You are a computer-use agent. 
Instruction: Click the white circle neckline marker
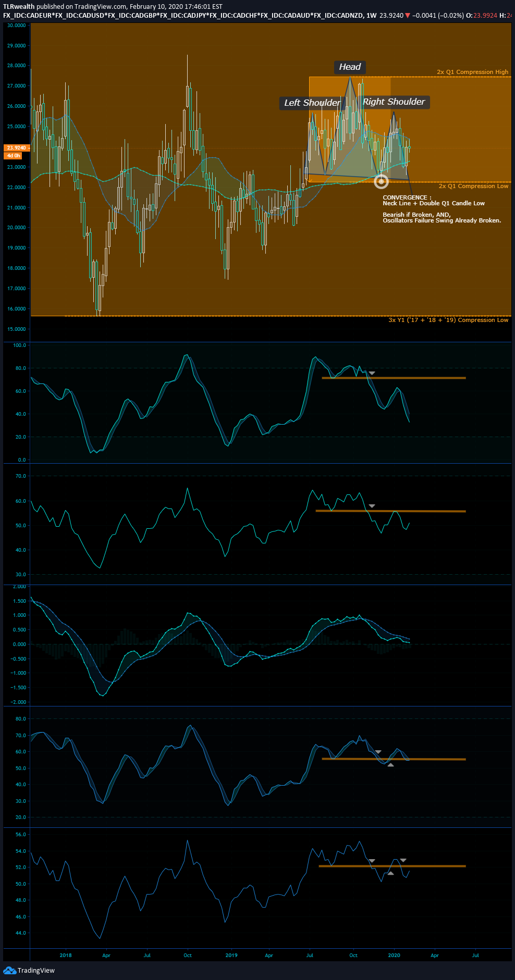(x=382, y=181)
